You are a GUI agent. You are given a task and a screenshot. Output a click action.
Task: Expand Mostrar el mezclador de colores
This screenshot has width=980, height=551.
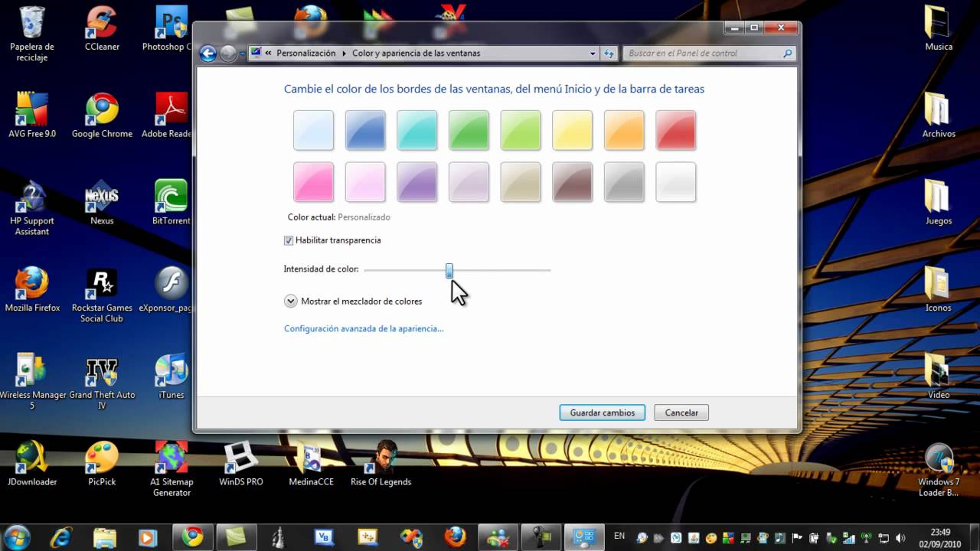290,301
